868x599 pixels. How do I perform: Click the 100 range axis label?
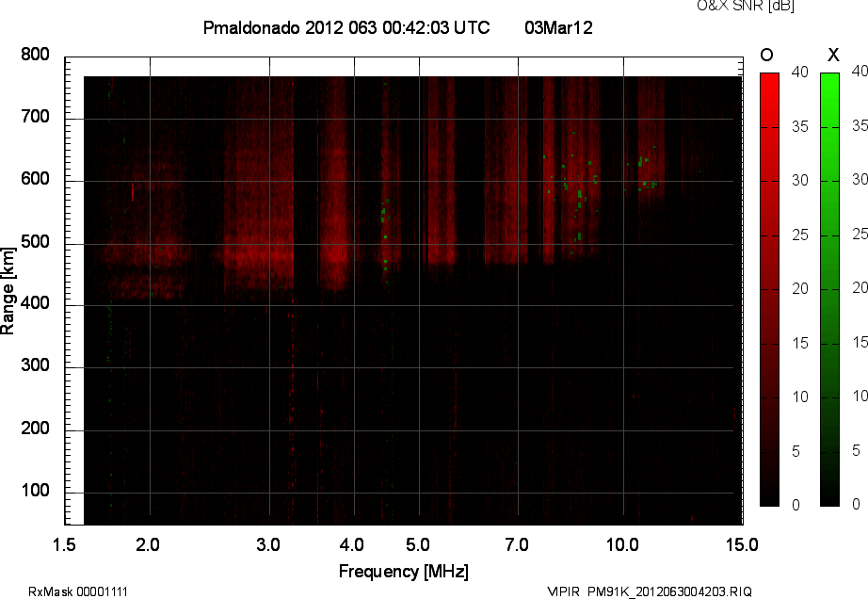(36, 491)
